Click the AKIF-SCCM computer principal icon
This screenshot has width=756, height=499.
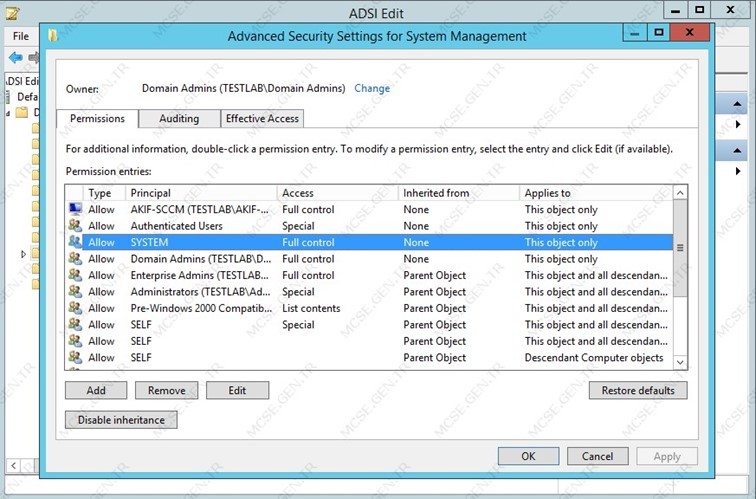click(x=75, y=209)
